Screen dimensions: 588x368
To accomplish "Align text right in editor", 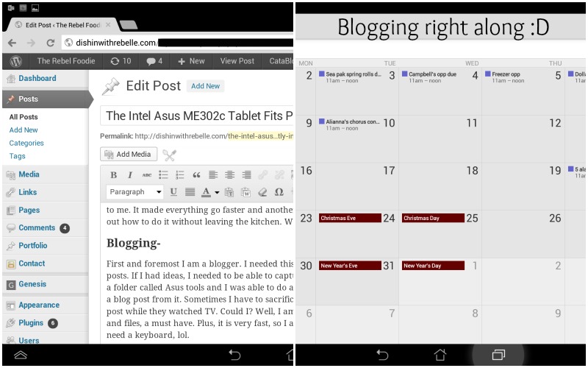I will coord(246,174).
